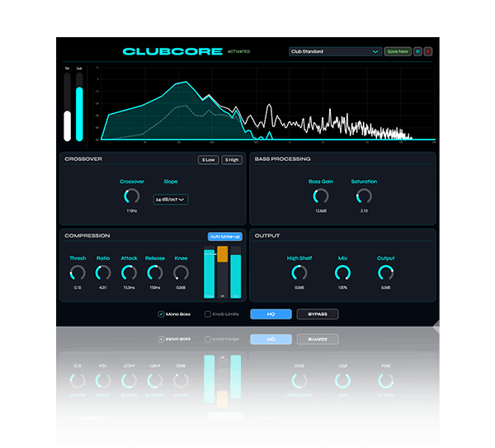
Task: Click the Thresh compression knob
Action: 78,273
